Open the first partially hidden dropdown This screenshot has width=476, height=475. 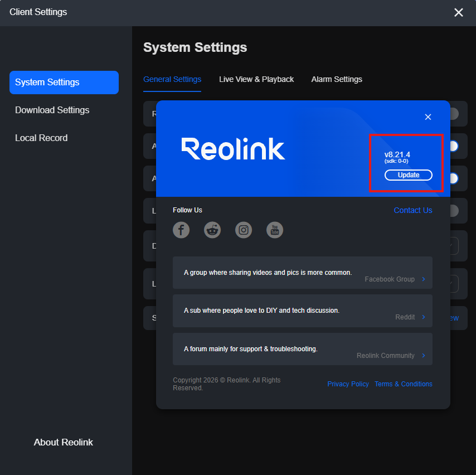coord(454,246)
